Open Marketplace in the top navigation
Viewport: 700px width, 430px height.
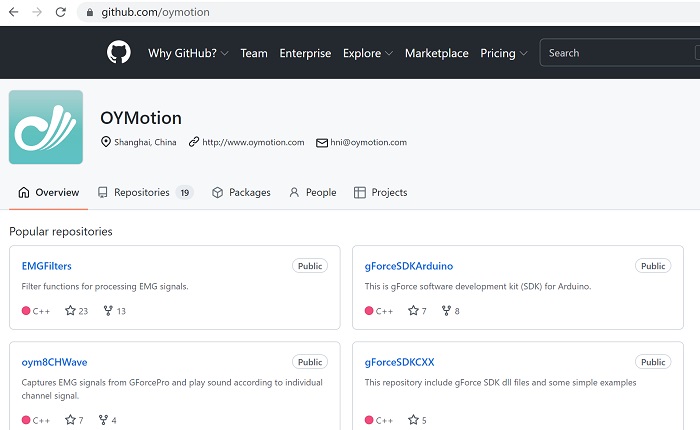[437, 53]
